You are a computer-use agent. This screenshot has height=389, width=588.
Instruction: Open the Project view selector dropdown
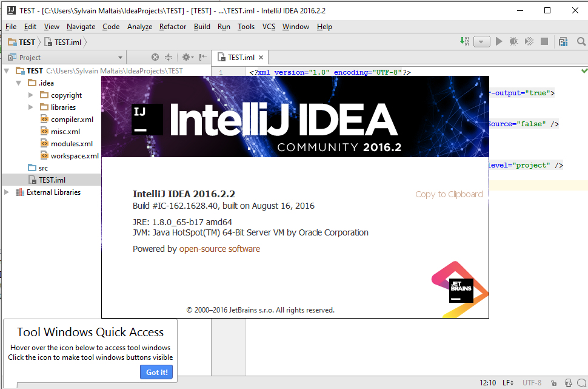[120, 58]
